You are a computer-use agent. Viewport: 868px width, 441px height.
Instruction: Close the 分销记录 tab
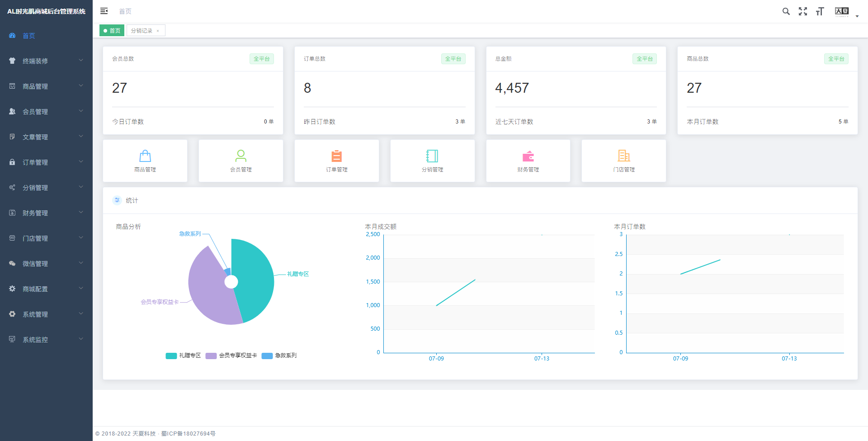click(x=158, y=31)
